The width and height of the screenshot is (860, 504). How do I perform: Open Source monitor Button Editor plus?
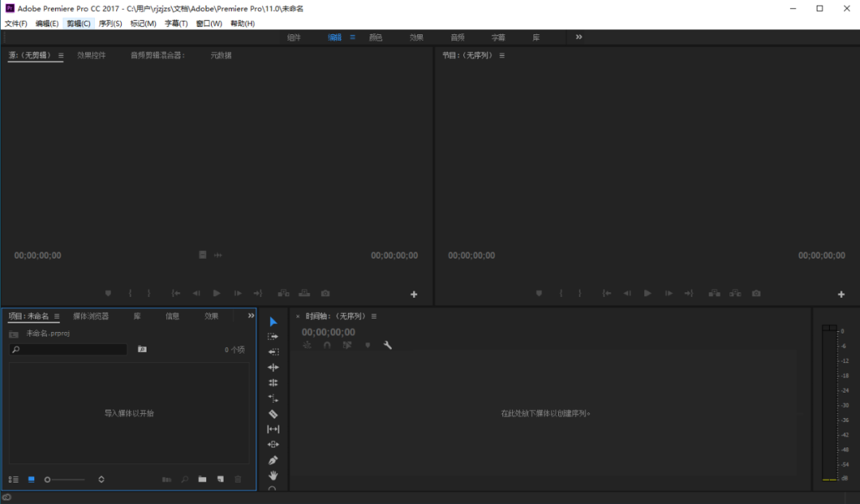(414, 295)
